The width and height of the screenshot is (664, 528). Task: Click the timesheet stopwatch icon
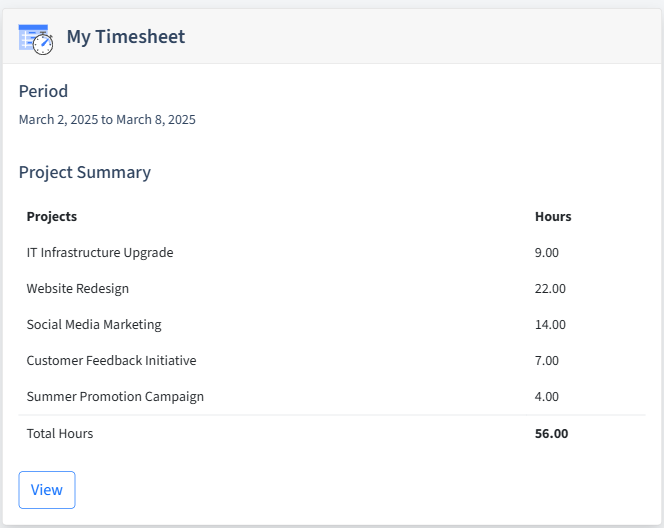pos(36,39)
